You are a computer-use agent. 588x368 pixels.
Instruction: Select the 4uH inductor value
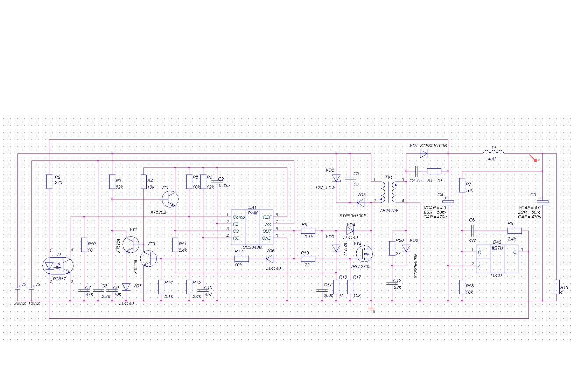(x=492, y=159)
